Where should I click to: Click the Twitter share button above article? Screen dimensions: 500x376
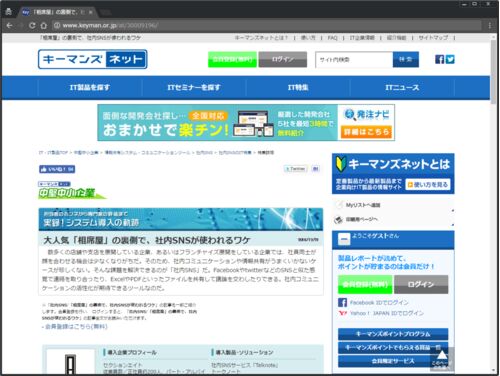pos(295,169)
